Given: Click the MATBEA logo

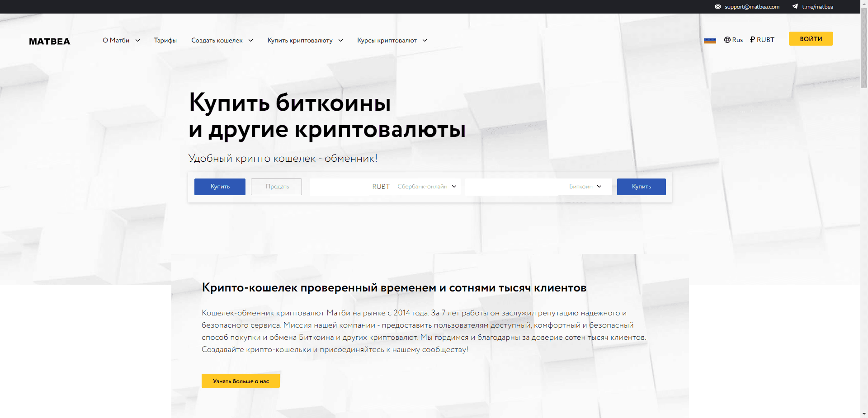Looking at the screenshot, I should pyautogui.click(x=49, y=41).
